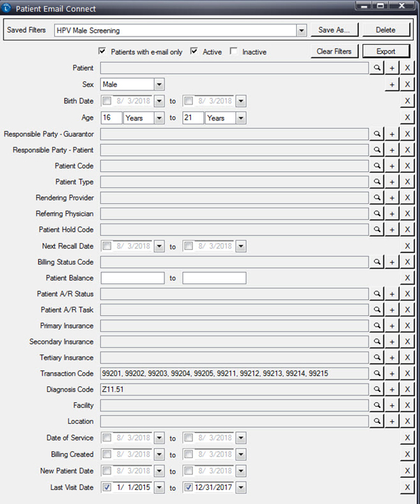Screen dimensions: 420x504
Task: Search Responsible Party - Guarantor with magnifier
Action: 377,134
